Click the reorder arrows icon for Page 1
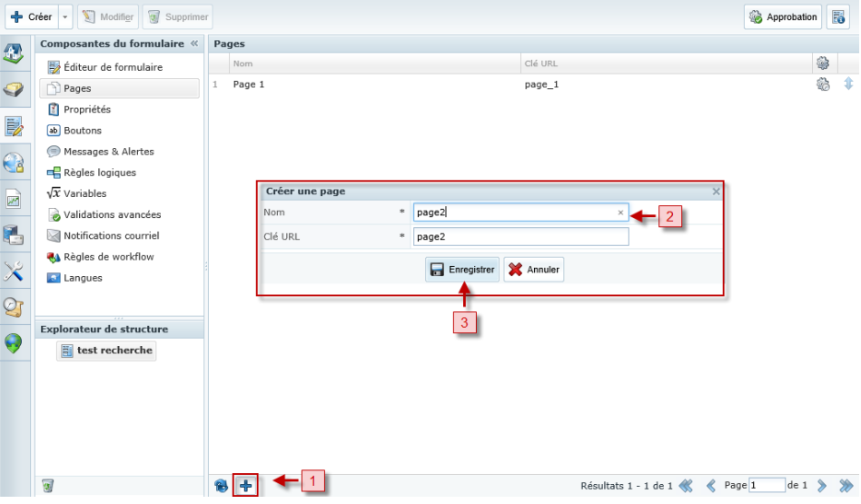 [x=848, y=84]
